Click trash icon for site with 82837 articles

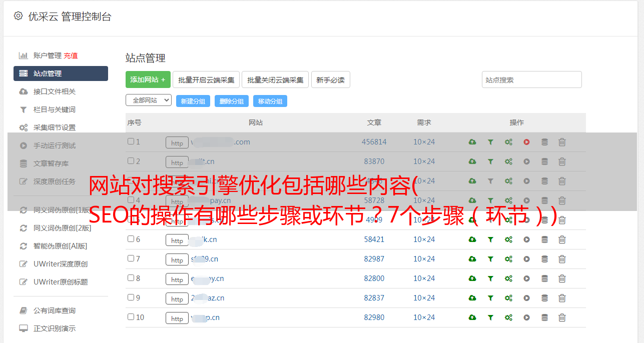tap(562, 298)
